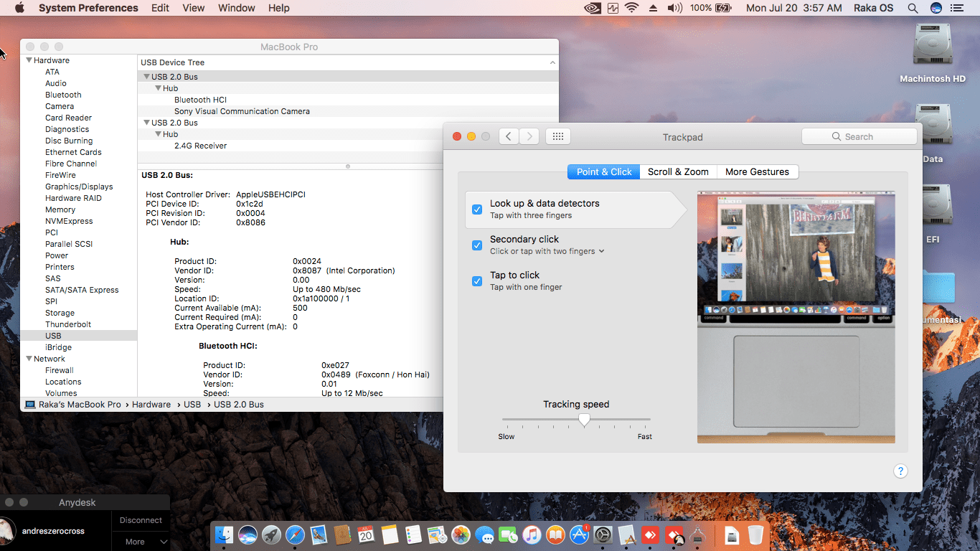Viewport: 980px width, 551px height.
Task: Open App Store icon in the dock
Action: [579, 535]
